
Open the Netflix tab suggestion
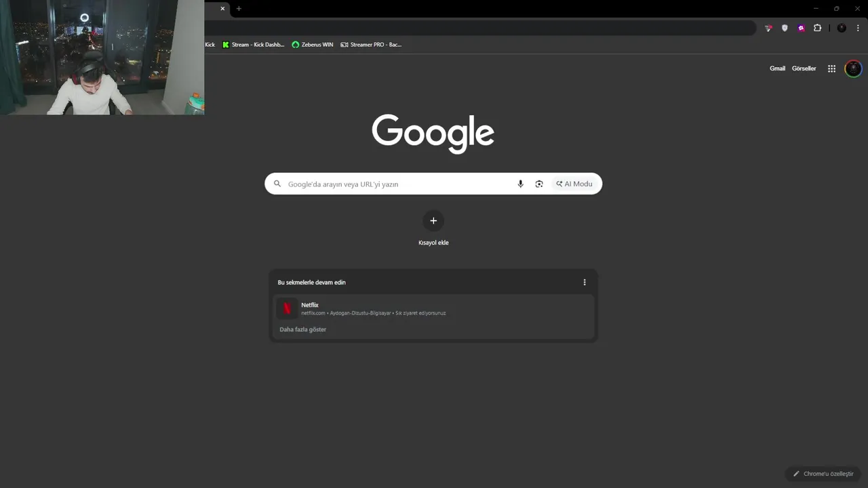coord(433,308)
